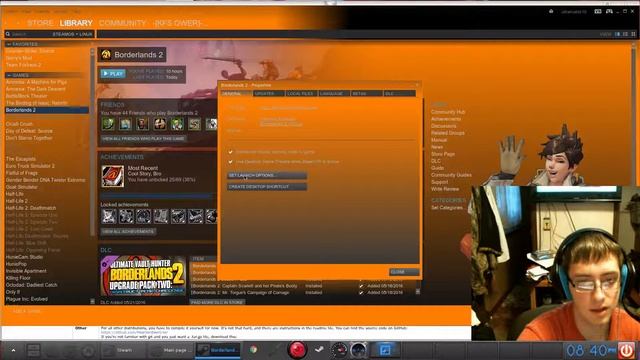This screenshot has width=640, height=360.
Task: Select GENERAL tab in Properties
Action: [x=236, y=93]
